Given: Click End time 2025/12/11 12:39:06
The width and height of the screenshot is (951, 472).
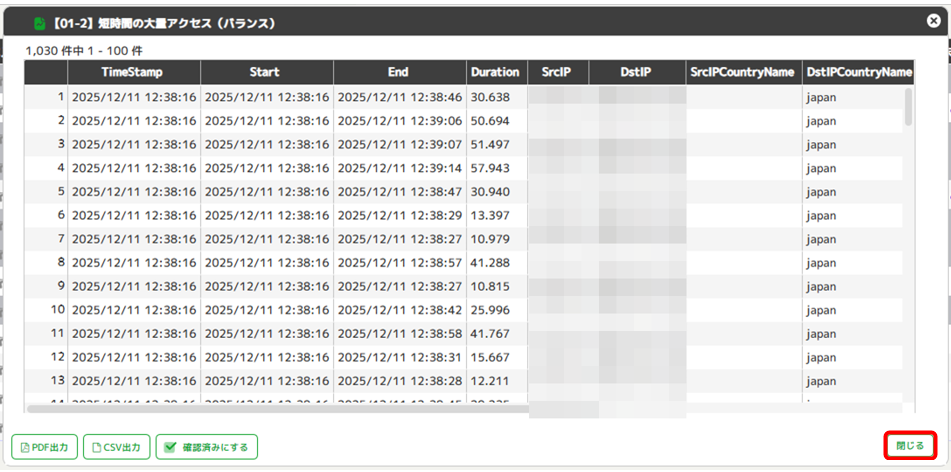Looking at the screenshot, I should (400, 121).
